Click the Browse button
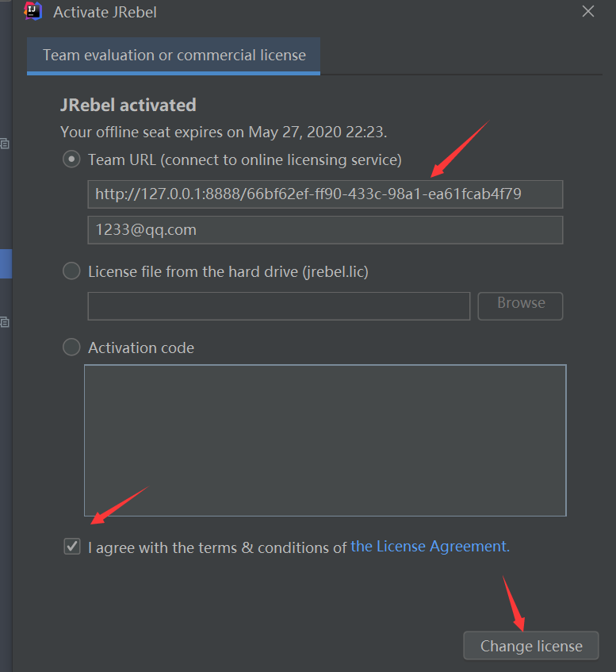Viewport: 616px width, 672px height. coord(521,306)
